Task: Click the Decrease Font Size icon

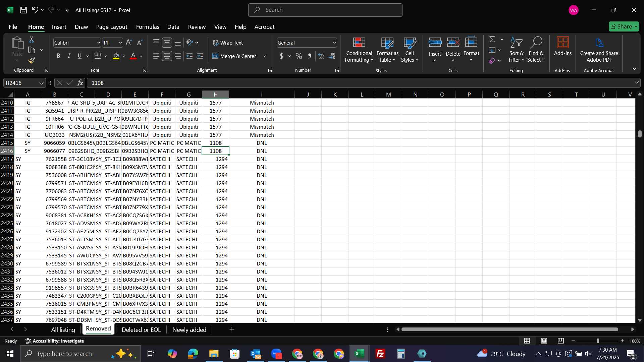Action: click(x=140, y=43)
